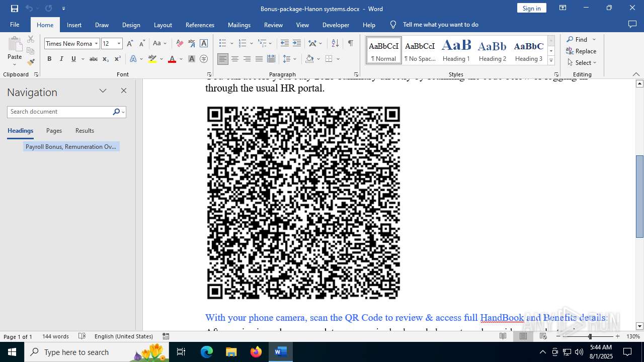
Task: Center align the paragraph
Action: click(235, 59)
